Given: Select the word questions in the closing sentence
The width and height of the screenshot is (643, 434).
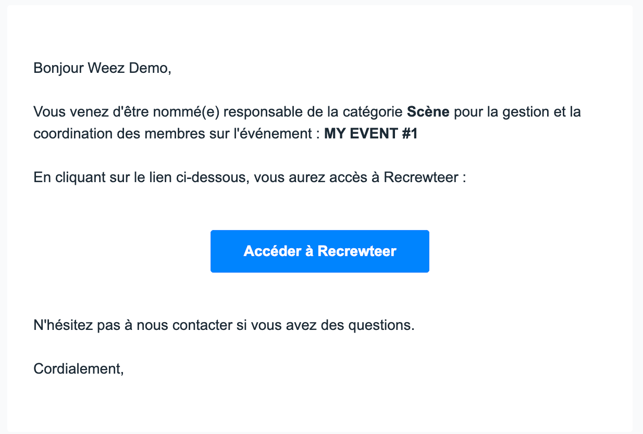Looking at the screenshot, I should click(381, 325).
